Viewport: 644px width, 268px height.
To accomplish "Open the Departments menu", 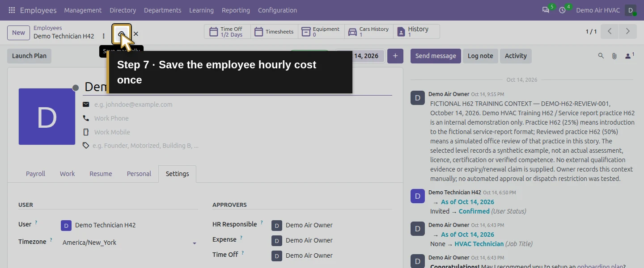I will [163, 10].
